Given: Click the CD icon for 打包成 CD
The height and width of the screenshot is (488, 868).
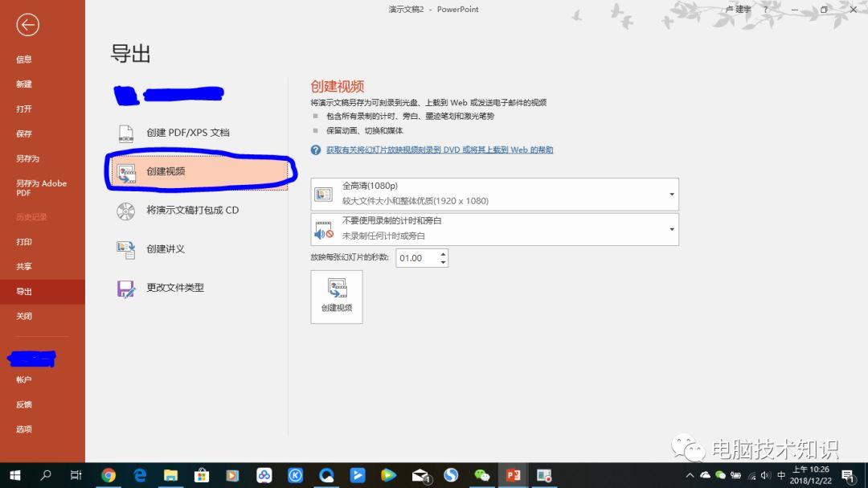Looking at the screenshot, I should tap(125, 211).
